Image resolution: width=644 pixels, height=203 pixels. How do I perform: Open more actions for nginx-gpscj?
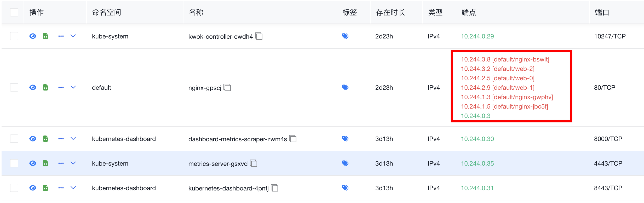point(61,87)
